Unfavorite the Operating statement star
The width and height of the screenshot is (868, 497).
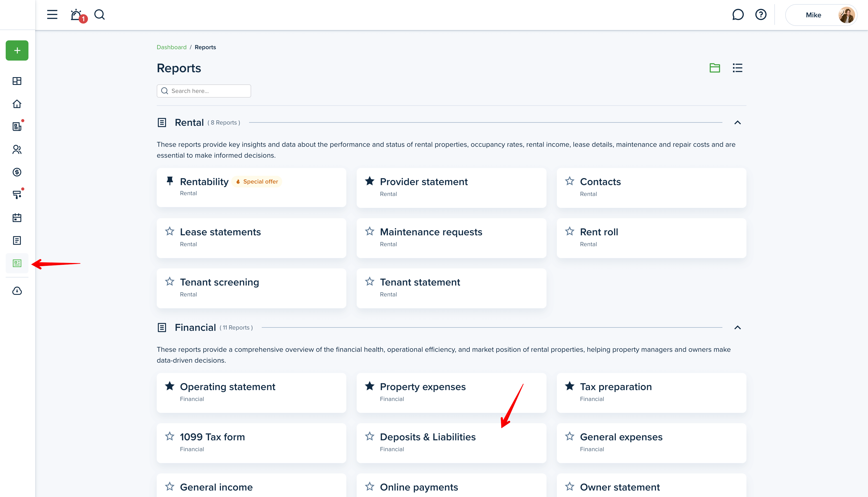169,386
